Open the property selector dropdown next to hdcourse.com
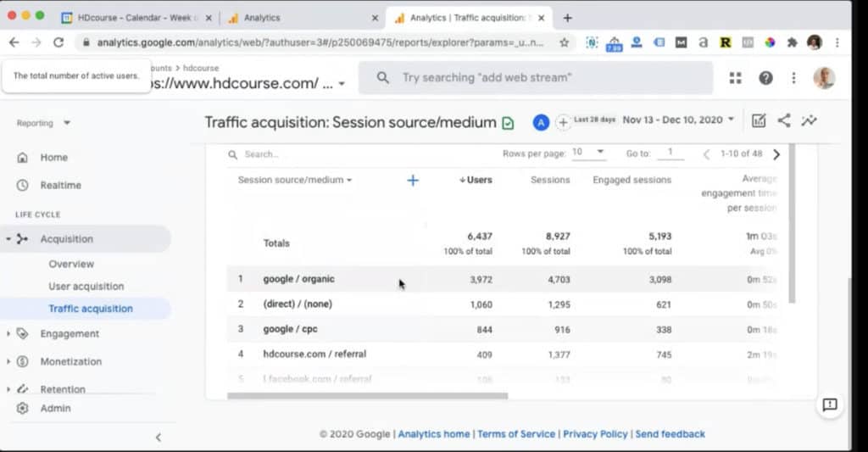 (342, 84)
